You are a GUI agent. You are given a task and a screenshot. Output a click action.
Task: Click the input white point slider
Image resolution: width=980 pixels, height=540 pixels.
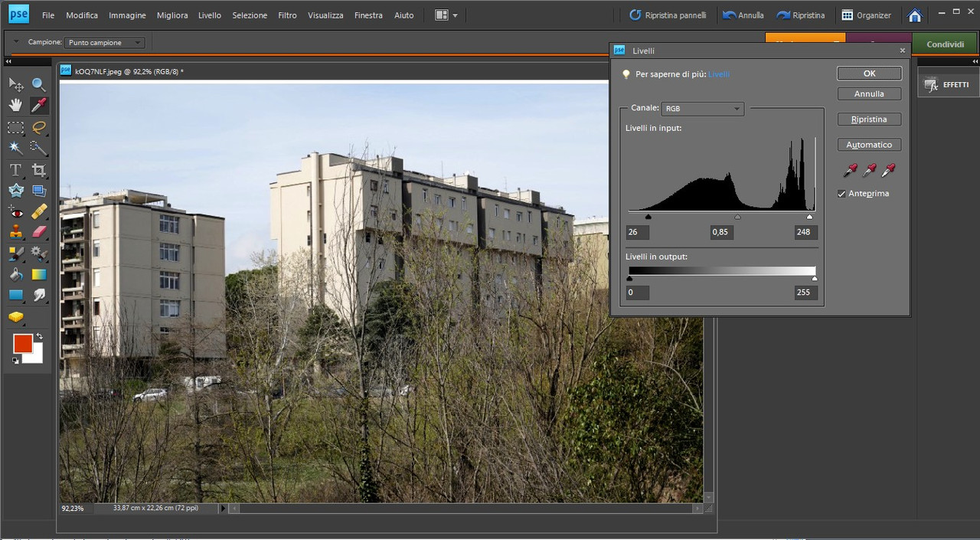(x=809, y=218)
